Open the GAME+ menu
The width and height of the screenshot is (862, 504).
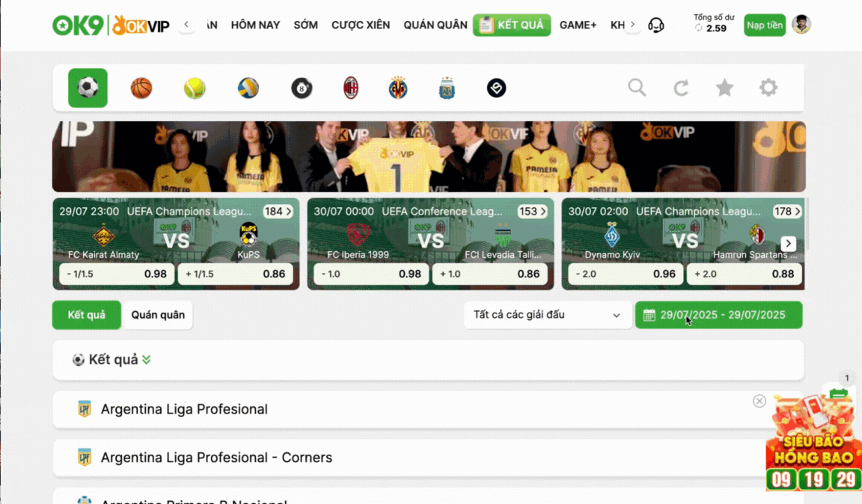pyautogui.click(x=578, y=25)
